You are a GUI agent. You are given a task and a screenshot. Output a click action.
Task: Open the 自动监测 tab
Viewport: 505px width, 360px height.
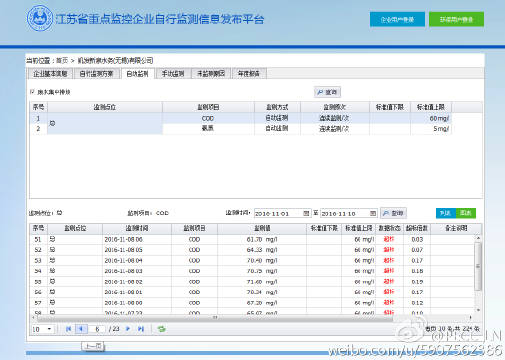click(137, 74)
